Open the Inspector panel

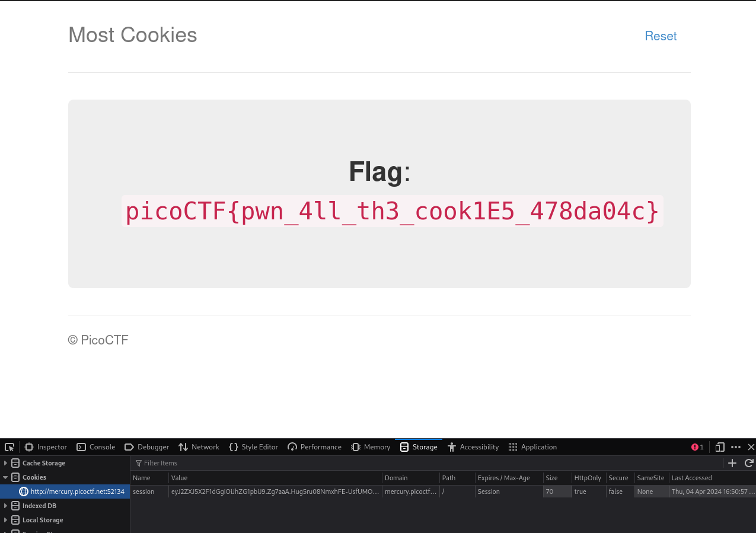[46, 447]
